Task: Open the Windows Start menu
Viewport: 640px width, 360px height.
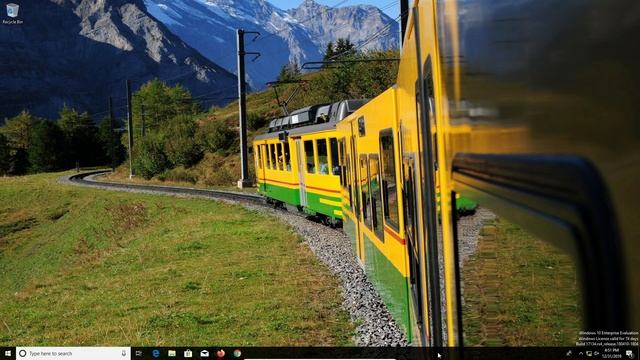Action: [8, 353]
